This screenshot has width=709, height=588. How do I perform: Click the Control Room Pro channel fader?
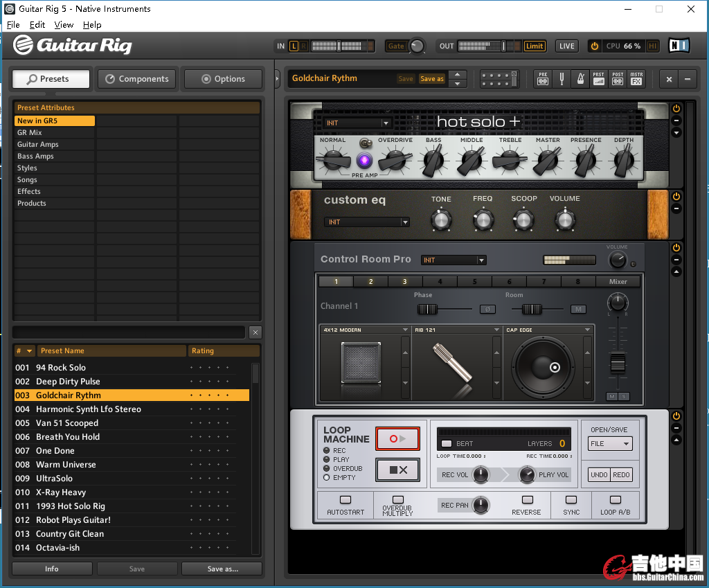(x=618, y=362)
